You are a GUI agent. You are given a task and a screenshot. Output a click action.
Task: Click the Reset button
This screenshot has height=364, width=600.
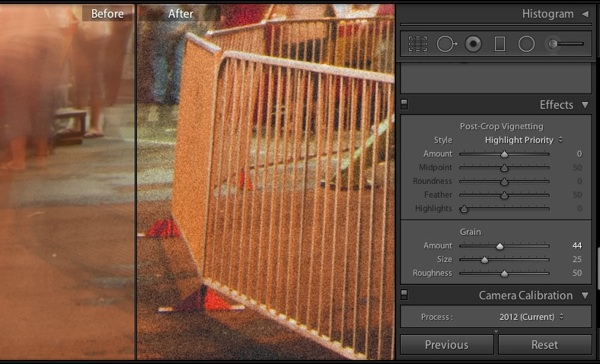(x=545, y=345)
